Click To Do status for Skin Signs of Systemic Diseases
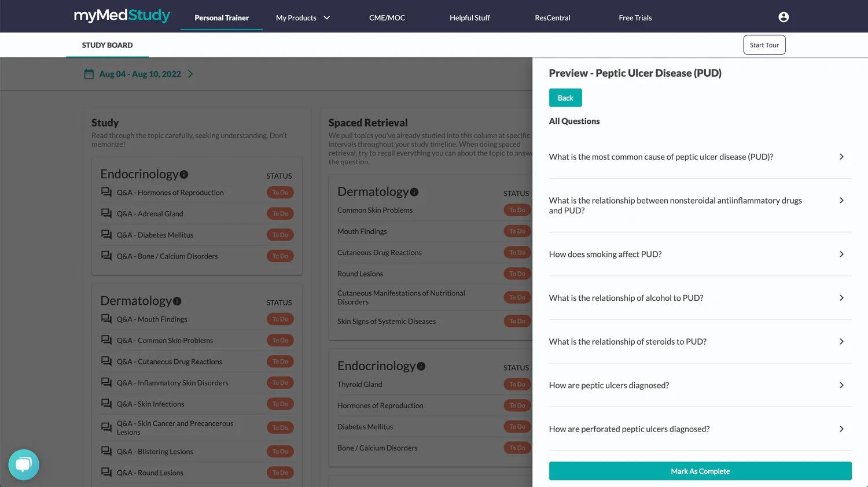 [x=517, y=321]
